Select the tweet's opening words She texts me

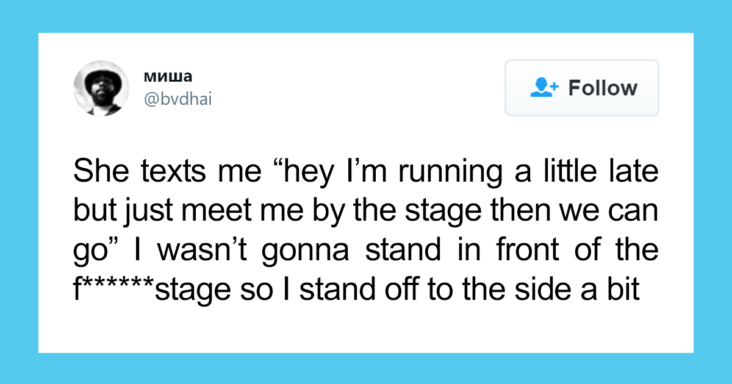coord(167,171)
